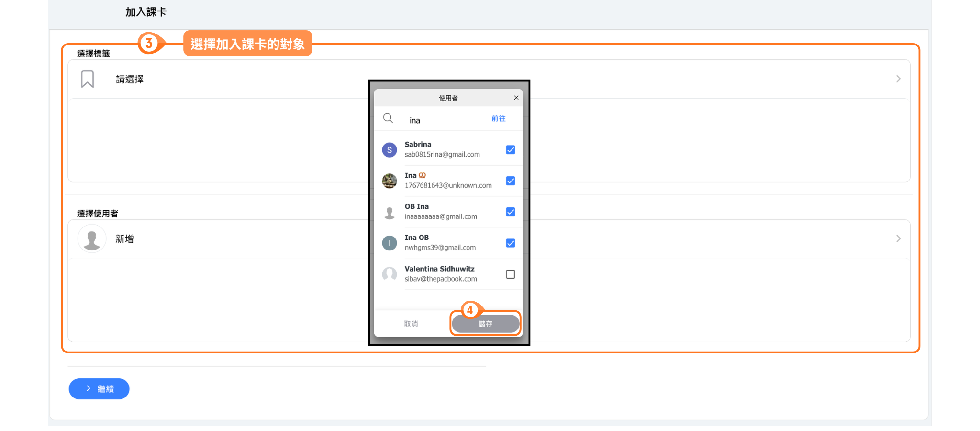Expand the 新增 user row chevron
Viewport: 980px width, 431px height.
[898, 238]
